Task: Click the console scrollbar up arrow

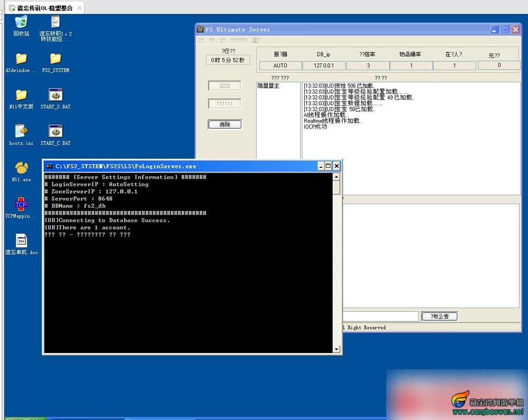Action: [x=336, y=177]
